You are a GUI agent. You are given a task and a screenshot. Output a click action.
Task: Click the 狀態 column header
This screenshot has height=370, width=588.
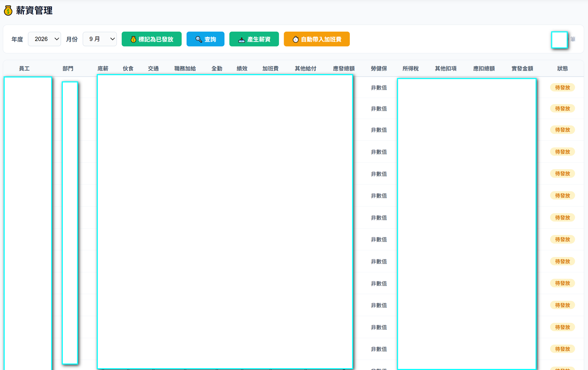pos(563,69)
